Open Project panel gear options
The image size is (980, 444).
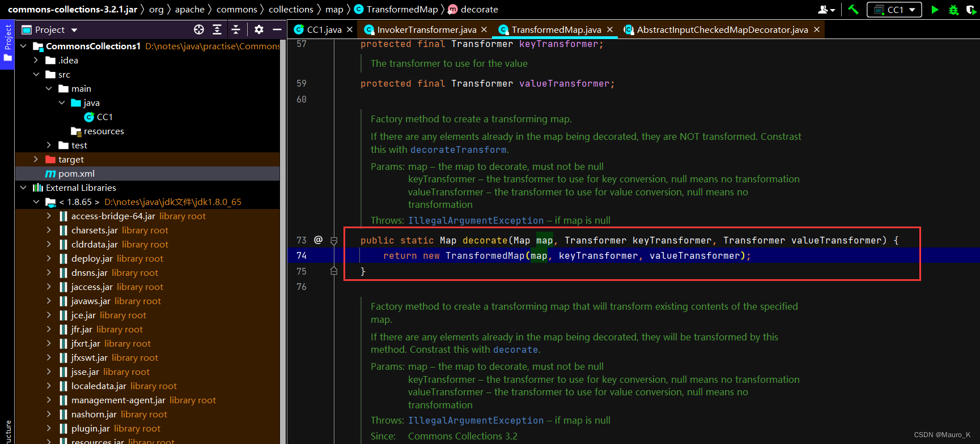[259, 29]
